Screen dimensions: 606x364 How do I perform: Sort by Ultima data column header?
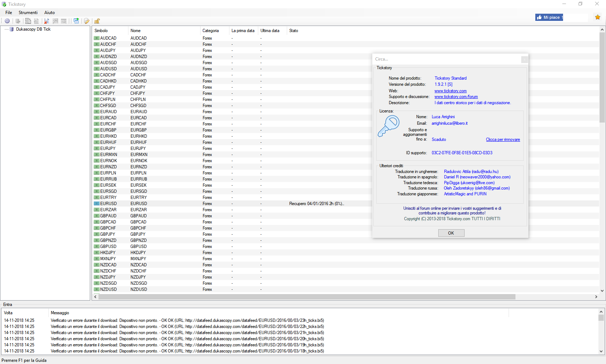click(272, 31)
